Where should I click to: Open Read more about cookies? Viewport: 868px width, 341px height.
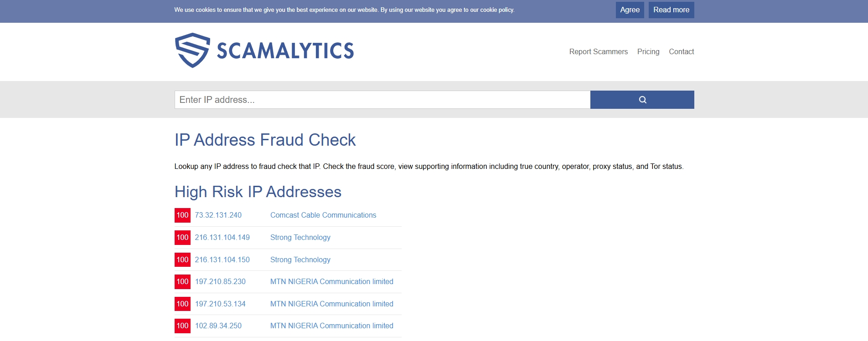[x=671, y=10]
